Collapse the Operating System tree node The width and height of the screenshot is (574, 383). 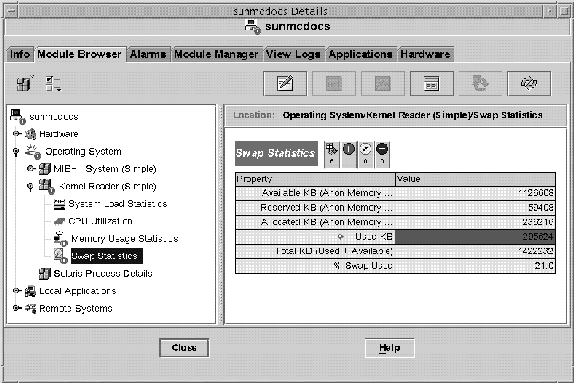[16, 151]
